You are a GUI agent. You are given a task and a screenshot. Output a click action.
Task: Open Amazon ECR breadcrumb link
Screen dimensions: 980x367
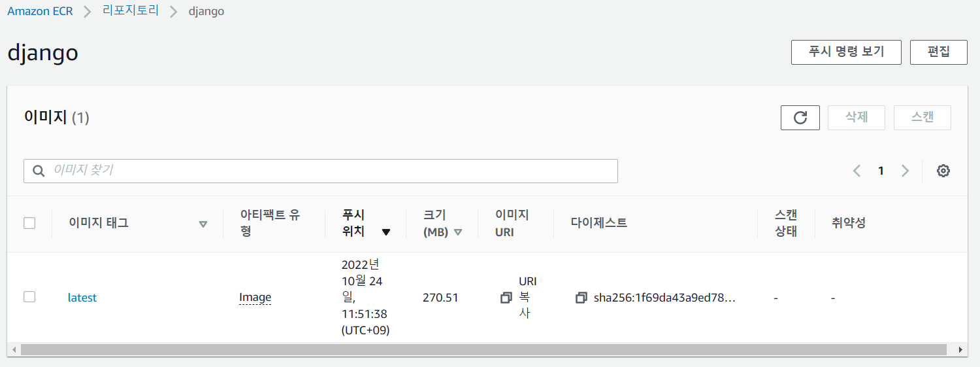[x=40, y=12]
